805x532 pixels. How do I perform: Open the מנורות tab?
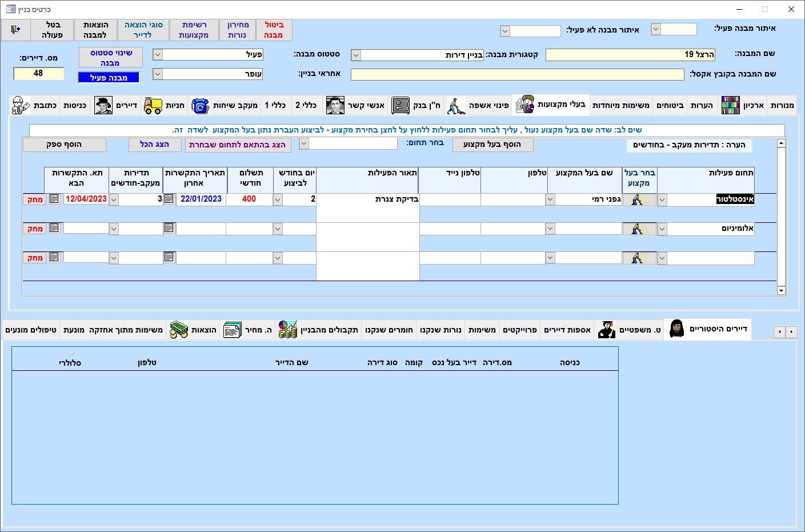pos(782,105)
